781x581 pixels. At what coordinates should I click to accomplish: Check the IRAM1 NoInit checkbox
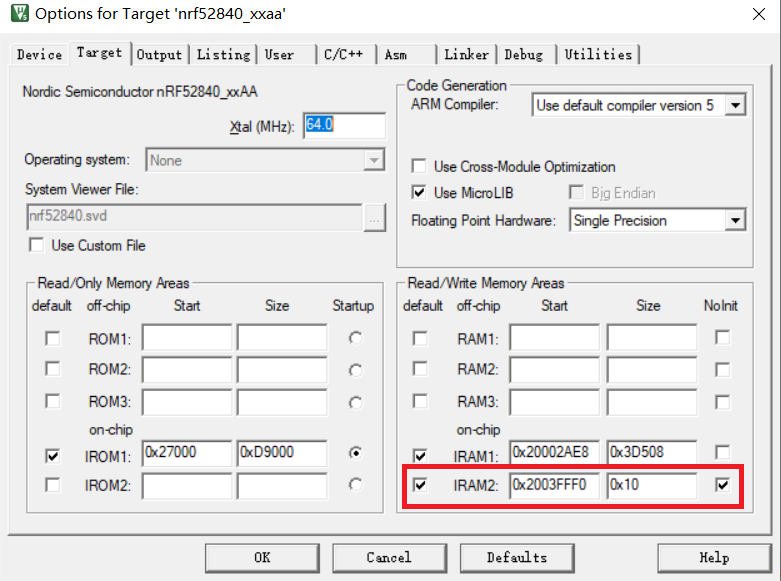click(722, 452)
